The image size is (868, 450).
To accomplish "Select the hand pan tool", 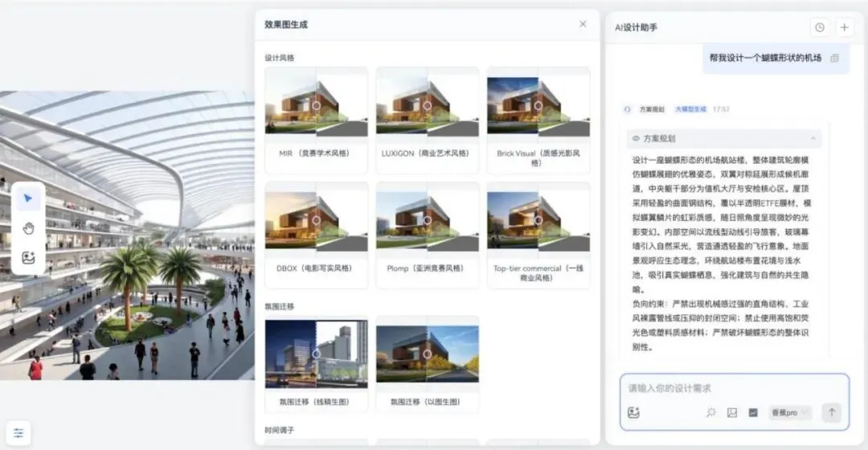I will click(x=28, y=228).
